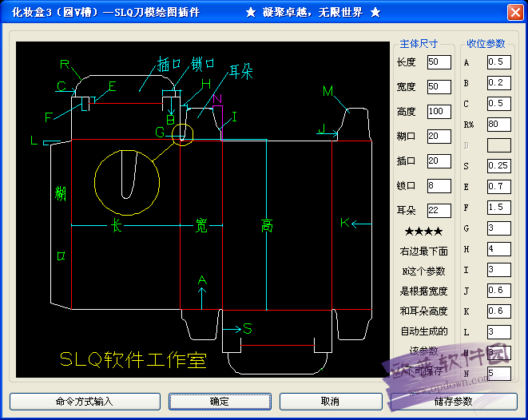Click the parameter L input field
Viewport: 528px width, 420px height.
point(499,332)
